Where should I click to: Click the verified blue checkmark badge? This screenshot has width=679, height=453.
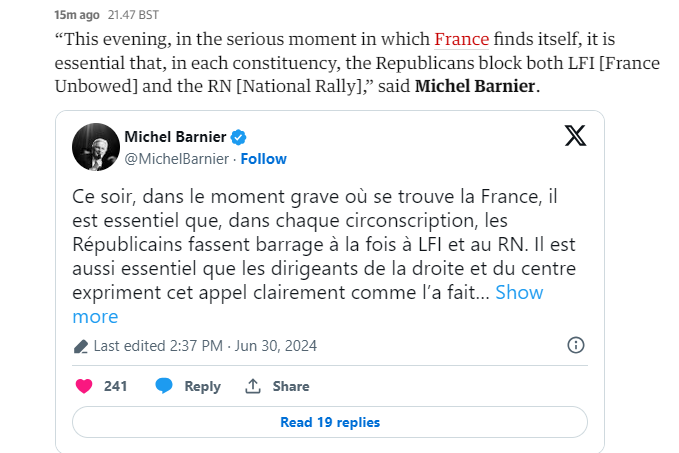coord(238,137)
